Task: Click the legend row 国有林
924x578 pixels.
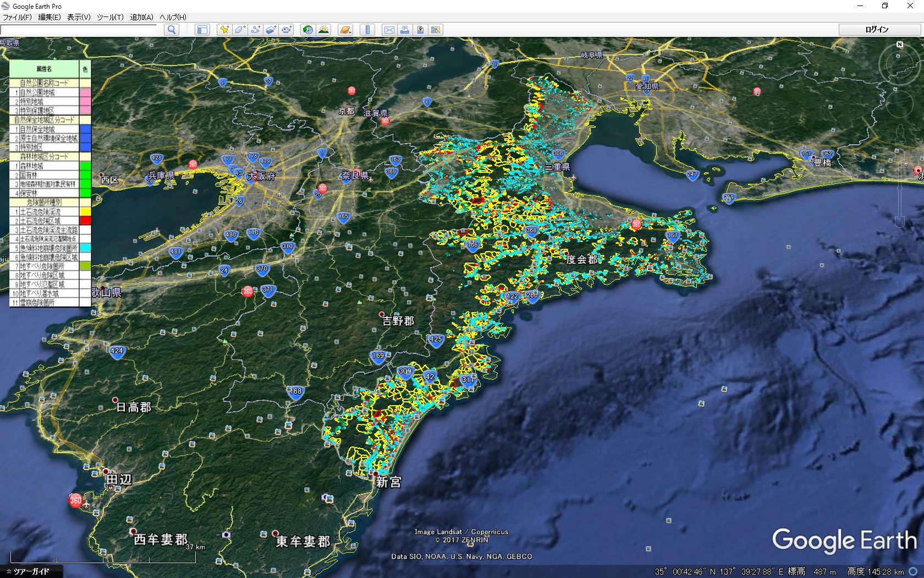Action: [x=44, y=175]
